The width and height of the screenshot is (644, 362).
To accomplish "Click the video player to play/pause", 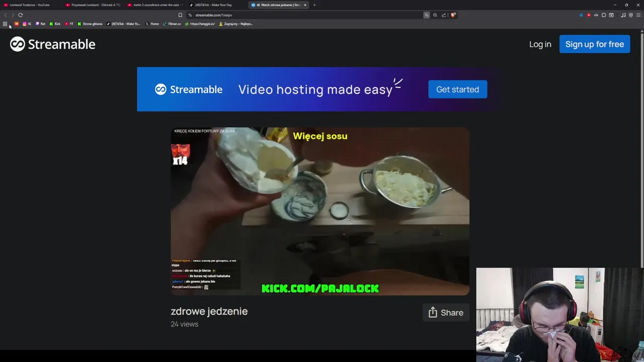I will [x=320, y=211].
